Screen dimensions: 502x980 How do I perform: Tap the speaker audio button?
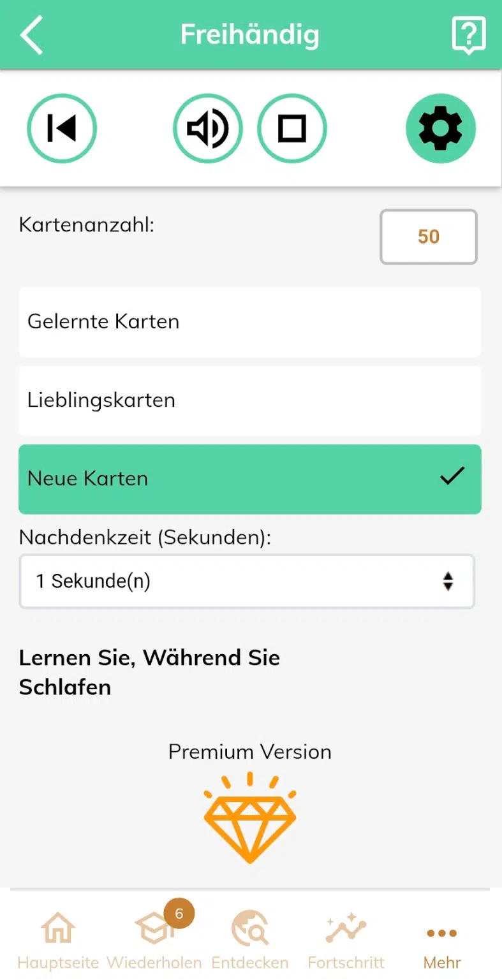[208, 129]
